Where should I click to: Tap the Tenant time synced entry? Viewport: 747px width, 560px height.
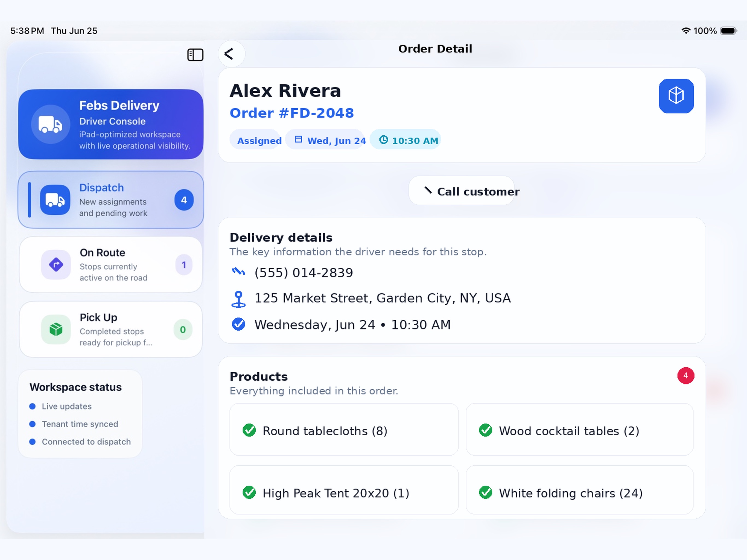click(74, 424)
